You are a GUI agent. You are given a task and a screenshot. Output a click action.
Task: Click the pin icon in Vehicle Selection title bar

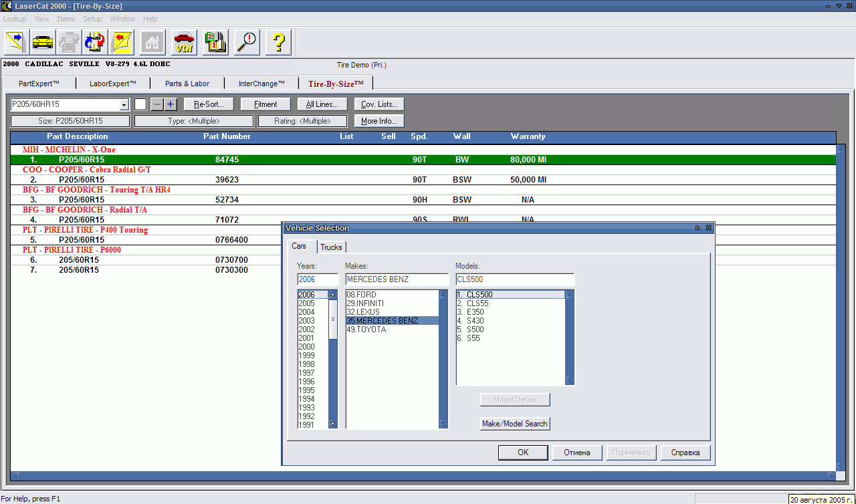tap(698, 228)
